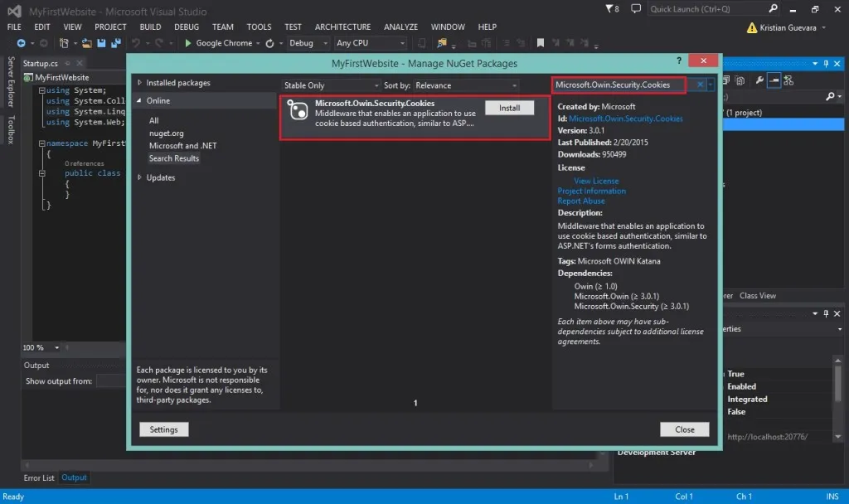Pin the Properties panel
Screen dimensions: 849x504
tap(826, 313)
